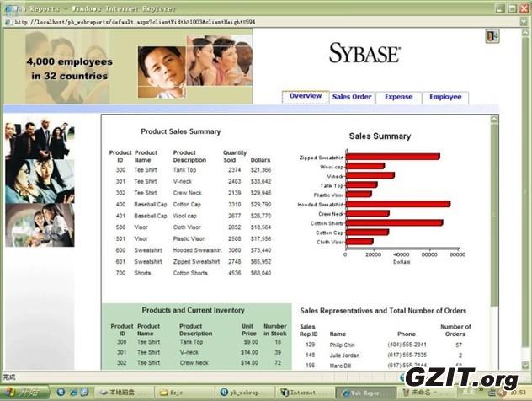Click "Philip Chin" sales rep name
The height and width of the screenshot is (401, 532).
coord(342,345)
